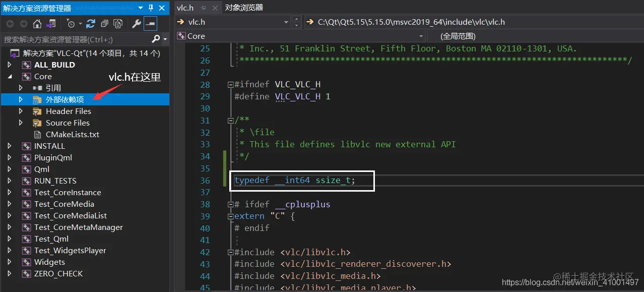Select CMakeLists.txt in the tree
Image resolution: width=644 pixels, height=292 pixels.
point(73,135)
